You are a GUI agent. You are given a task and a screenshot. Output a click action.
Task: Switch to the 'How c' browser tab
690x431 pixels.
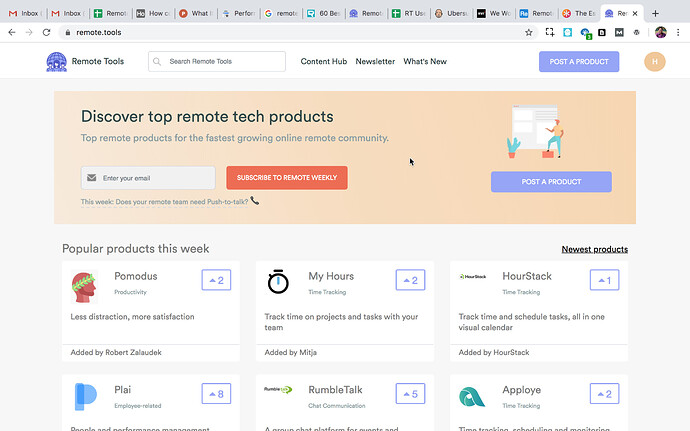tap(154, 14)
